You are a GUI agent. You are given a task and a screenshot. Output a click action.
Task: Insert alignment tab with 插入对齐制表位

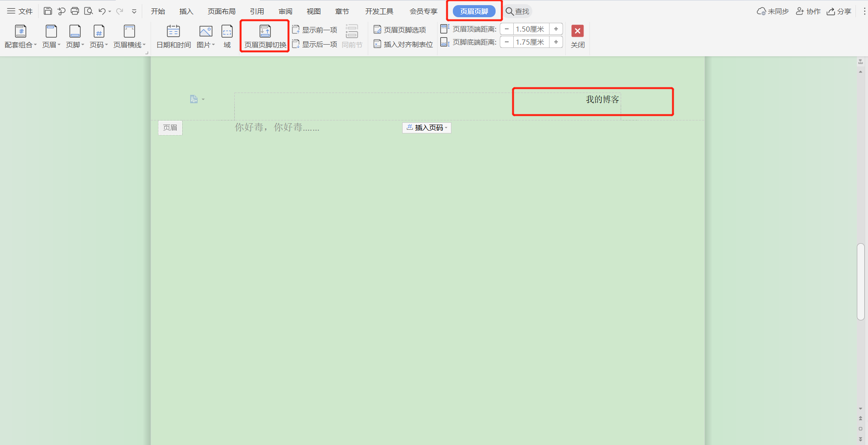tap(403, 44)
